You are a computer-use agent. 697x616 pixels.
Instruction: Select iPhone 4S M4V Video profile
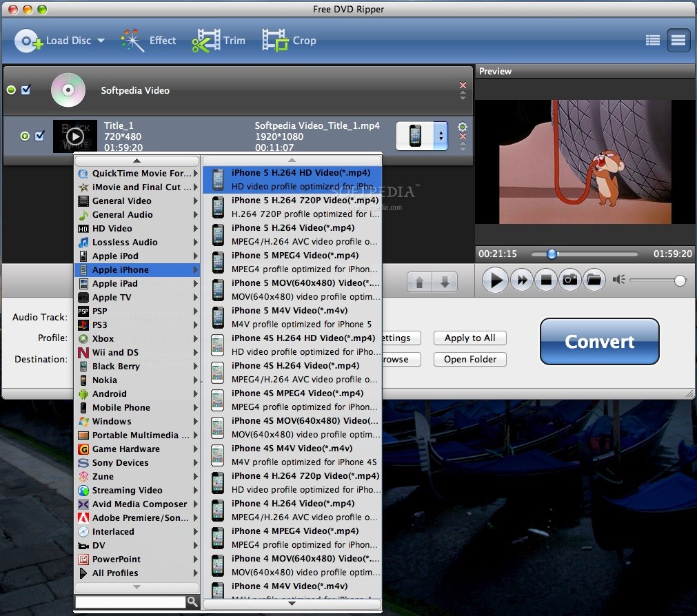click(x=292, y=455)
